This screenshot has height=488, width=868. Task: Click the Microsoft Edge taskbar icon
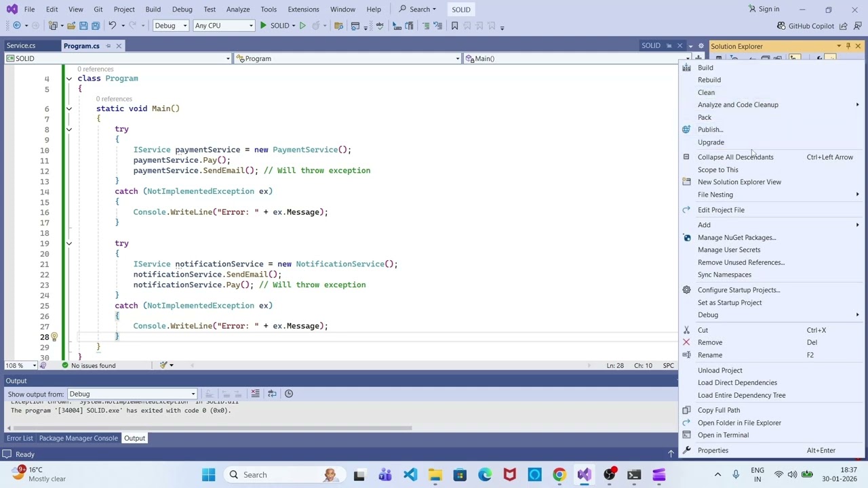pyautogui.click(x=485, y=475)
